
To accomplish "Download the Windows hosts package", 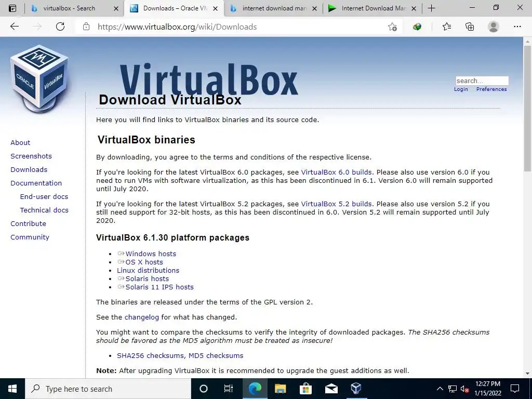I will tap(151, 254).
